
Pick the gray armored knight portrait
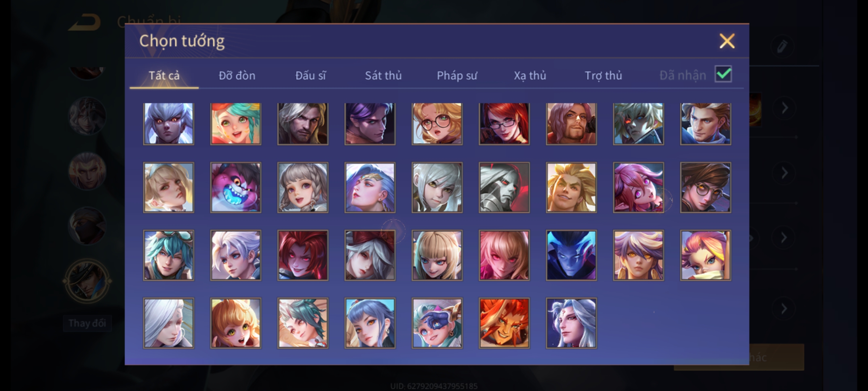click(504, 188)
